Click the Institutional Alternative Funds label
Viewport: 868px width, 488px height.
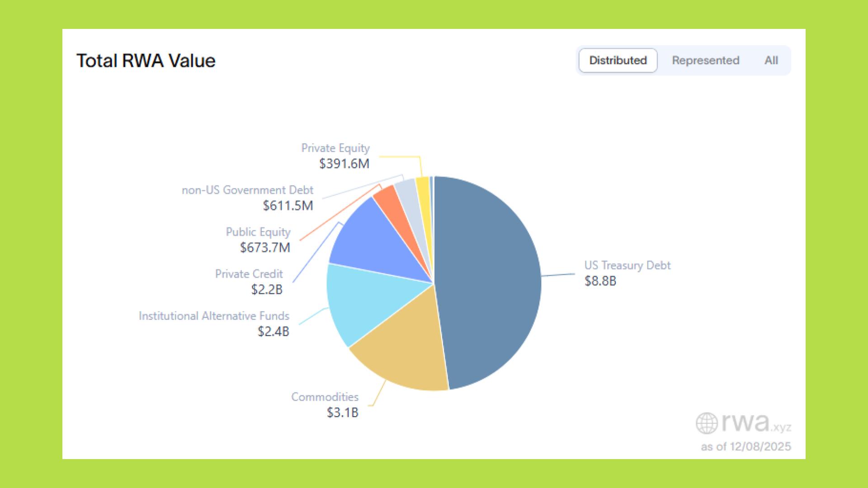(x=214, y=316)
